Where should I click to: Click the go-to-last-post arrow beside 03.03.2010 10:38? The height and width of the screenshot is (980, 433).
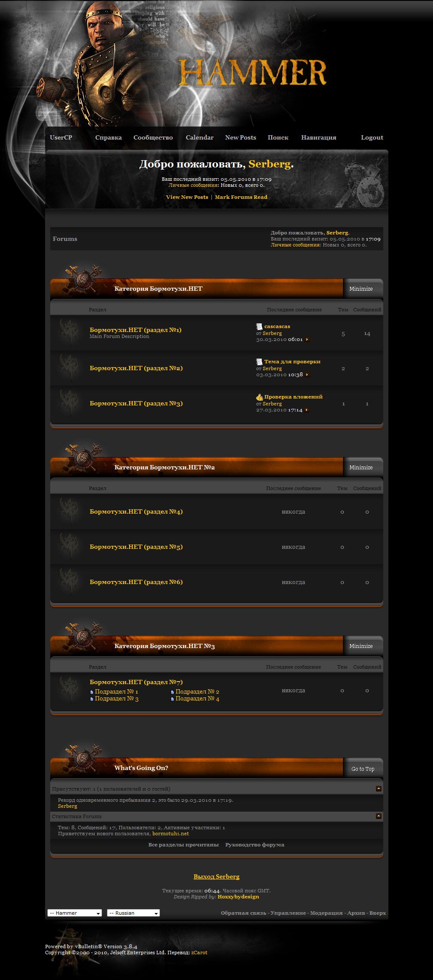(x=307, y=375)
